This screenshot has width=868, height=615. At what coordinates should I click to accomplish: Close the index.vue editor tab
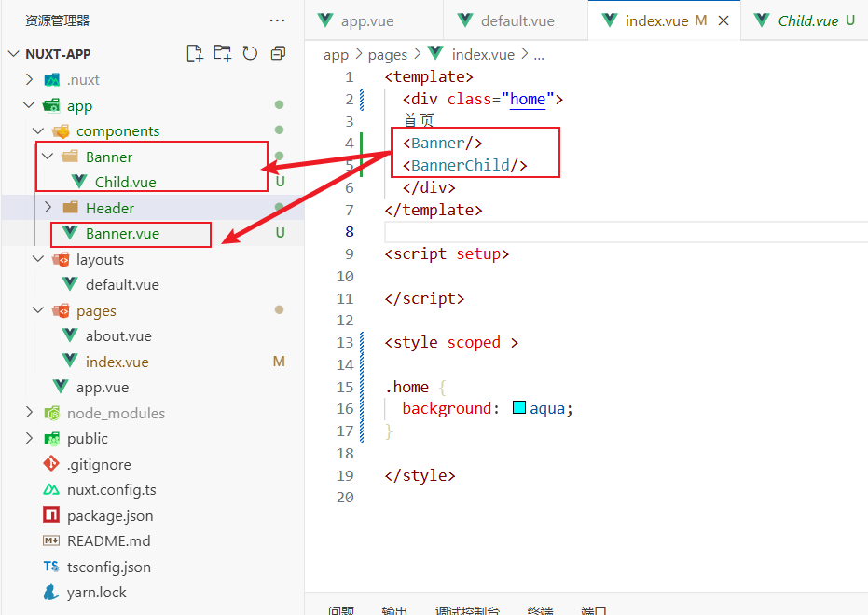(x=723, y=20)
